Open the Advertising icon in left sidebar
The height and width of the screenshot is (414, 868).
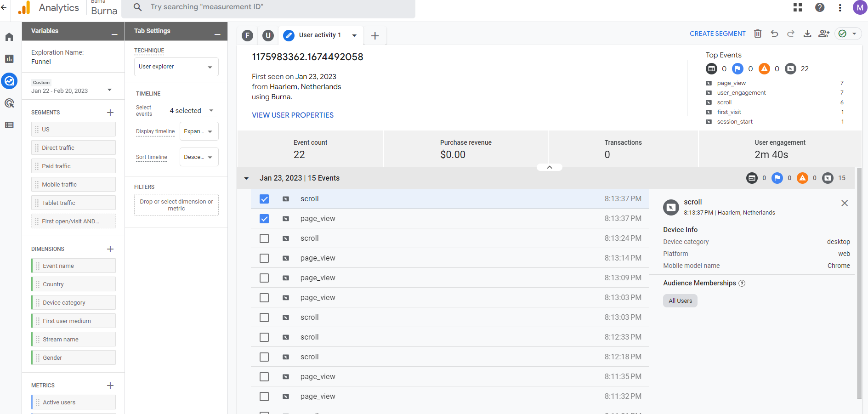pos(9,103)
